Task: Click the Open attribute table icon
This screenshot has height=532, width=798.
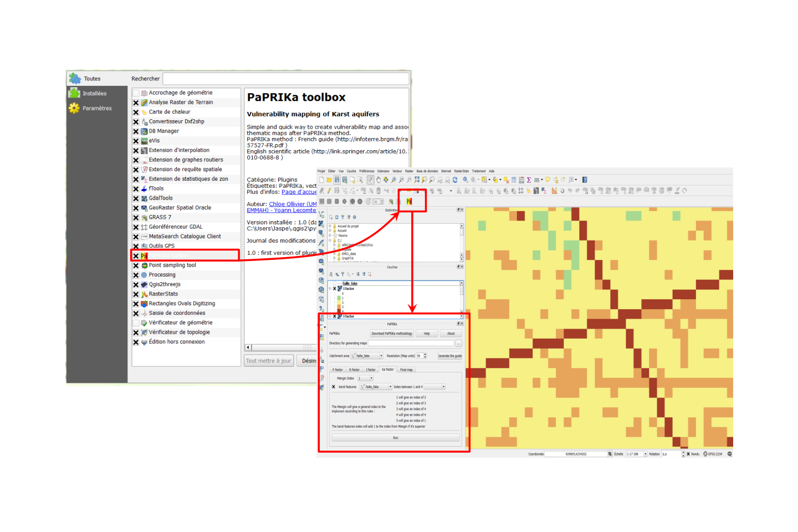Action: point(514,180)
